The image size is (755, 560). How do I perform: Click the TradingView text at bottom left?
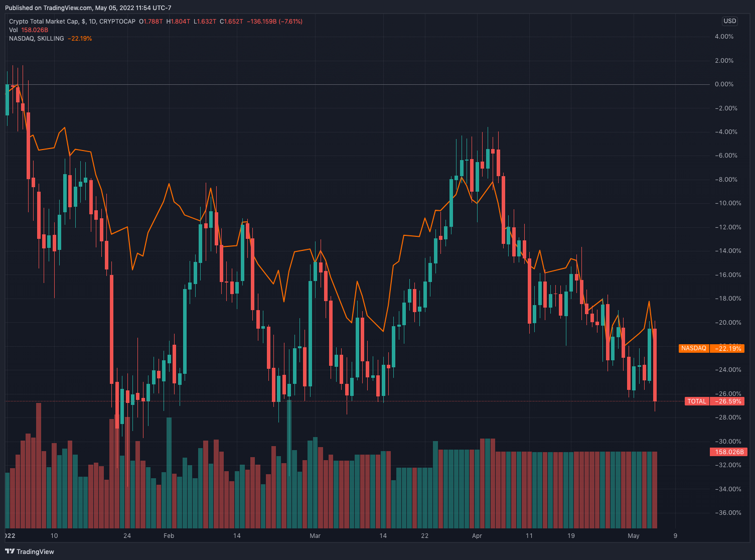click(35, 551)
